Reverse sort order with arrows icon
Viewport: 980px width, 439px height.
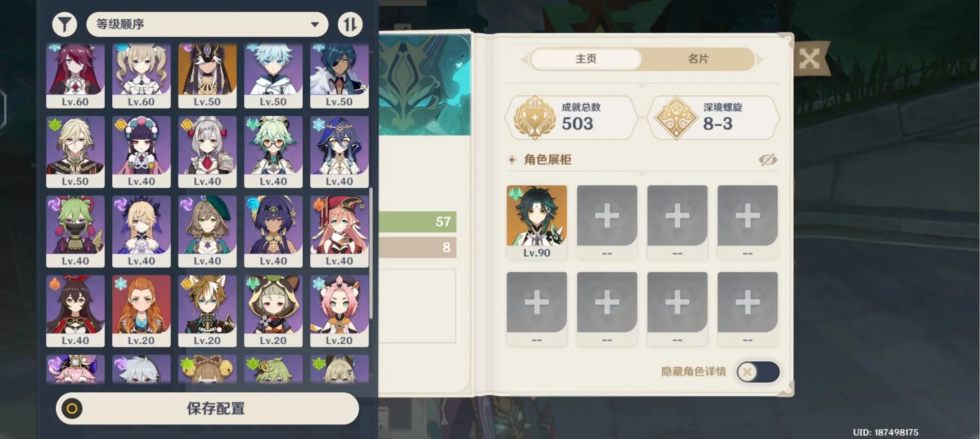pos(350,24)
